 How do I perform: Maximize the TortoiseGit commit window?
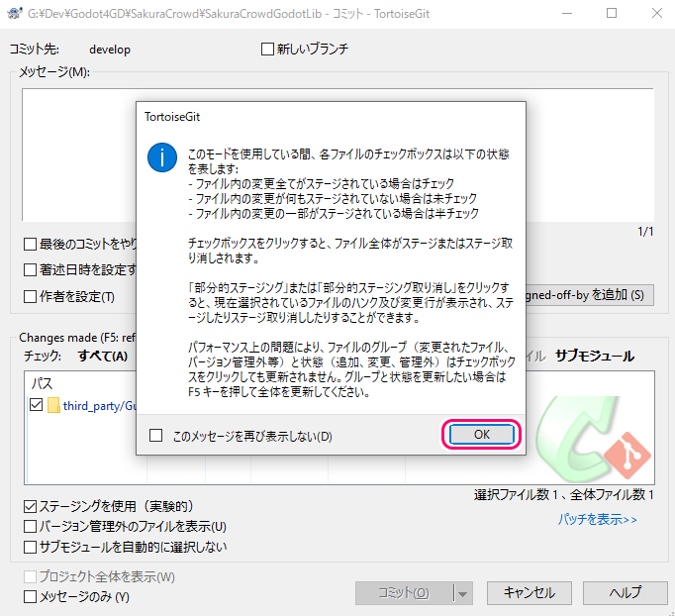coord(611,14)
